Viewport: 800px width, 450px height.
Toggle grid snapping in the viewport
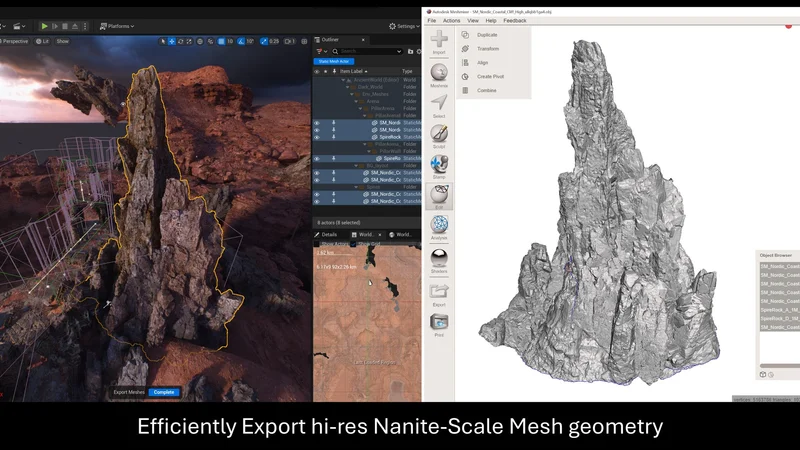[221, 41]
